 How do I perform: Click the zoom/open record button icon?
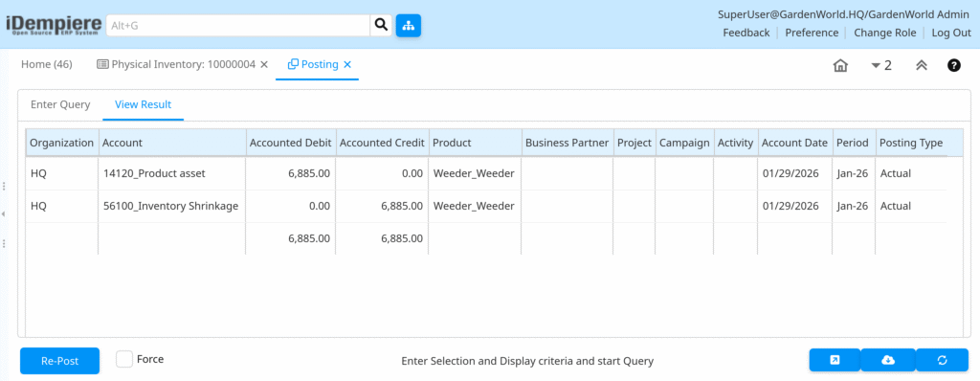[835, 360]
